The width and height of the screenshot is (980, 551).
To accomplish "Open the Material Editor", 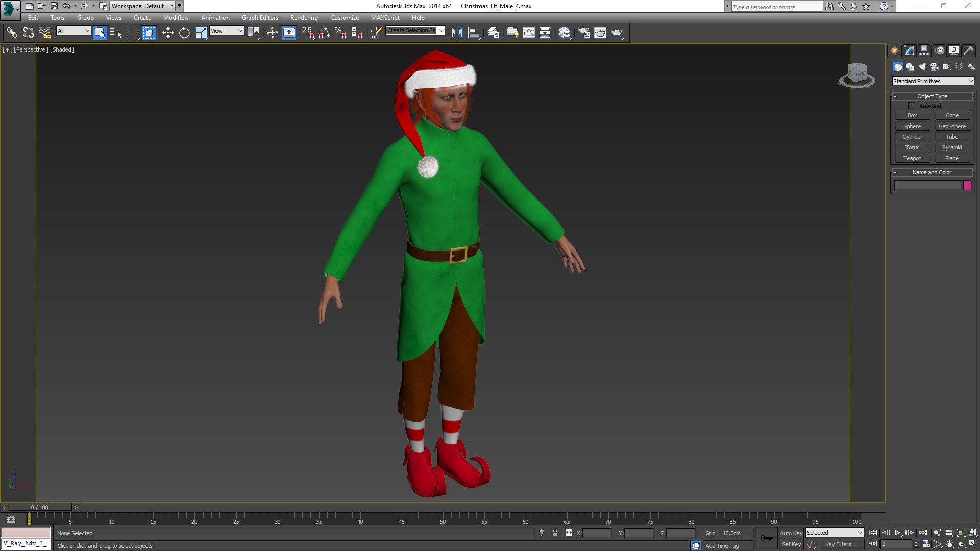I will pos(564,33).
